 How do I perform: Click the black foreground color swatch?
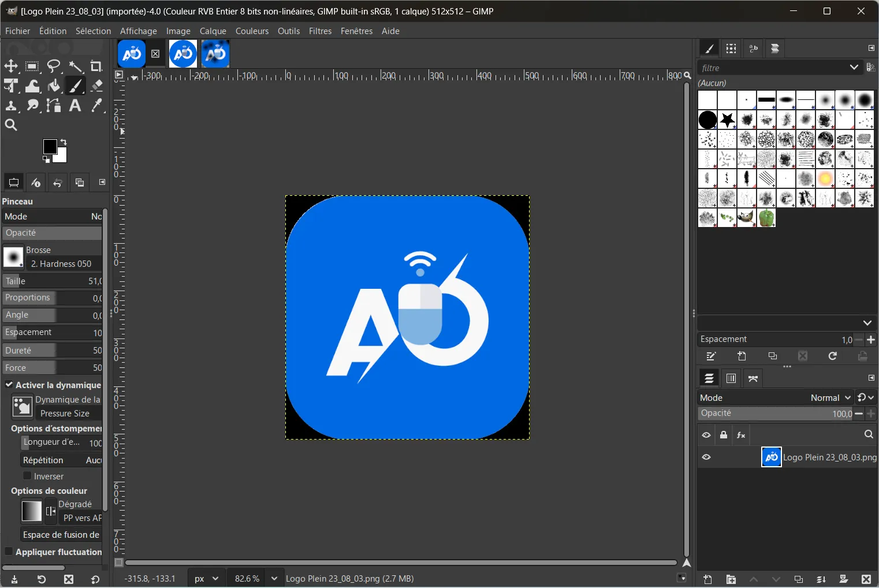(x=50, y=146)
